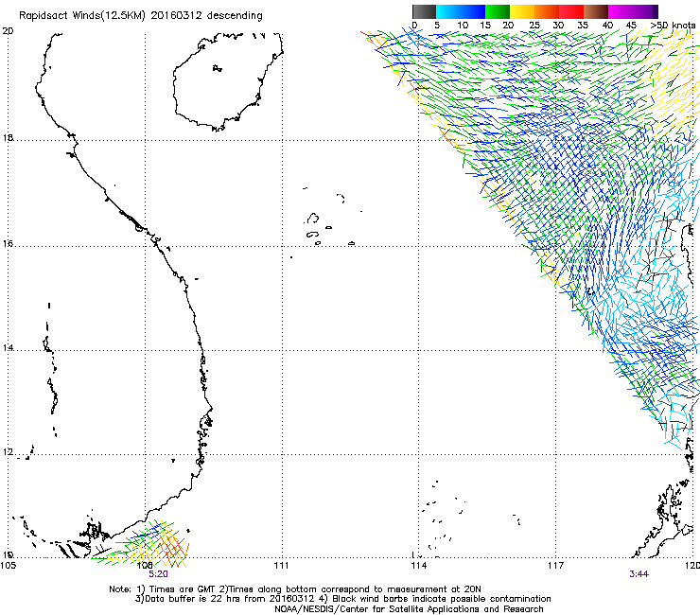Click the dark purple 45-50 knots legend end

(x=645, y=11)
